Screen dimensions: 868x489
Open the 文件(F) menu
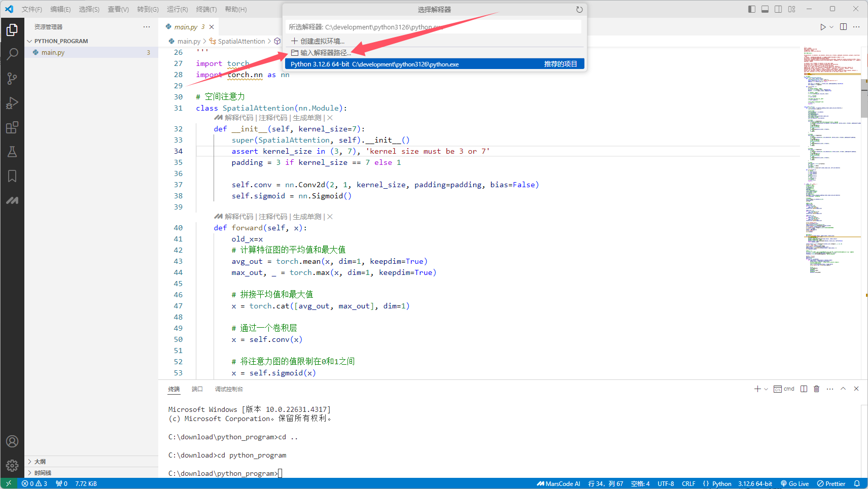pos(32,9)
